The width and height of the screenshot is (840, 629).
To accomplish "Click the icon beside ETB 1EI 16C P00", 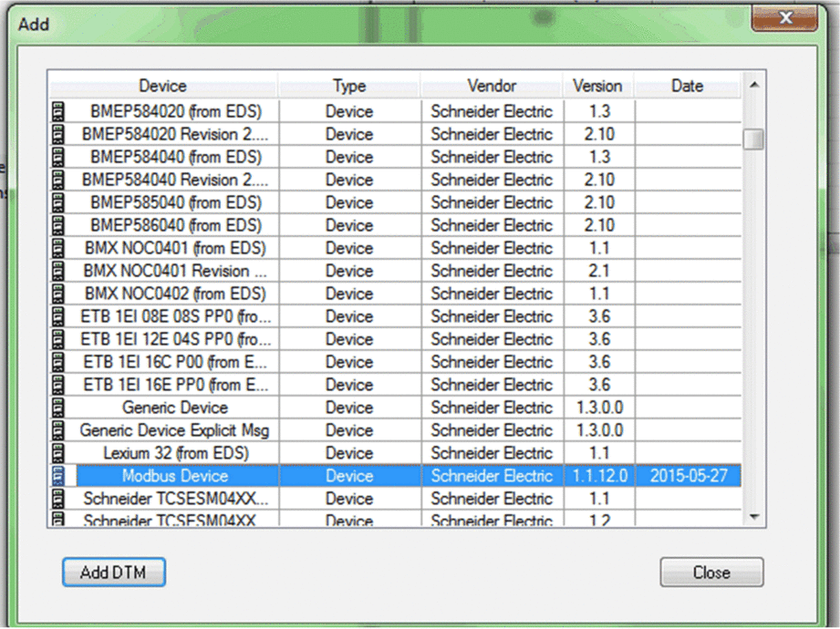I will pyautogui.click(x=57, y=361).
